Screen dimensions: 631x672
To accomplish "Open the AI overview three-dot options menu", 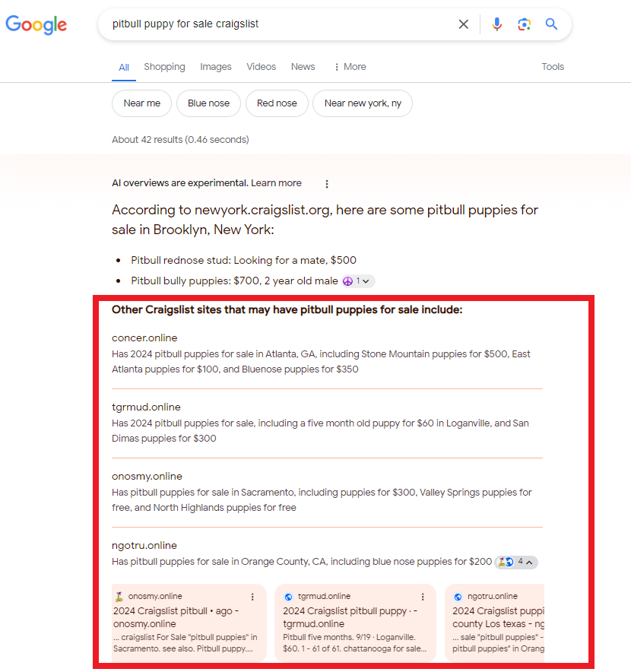I will (x=327, y=184).
